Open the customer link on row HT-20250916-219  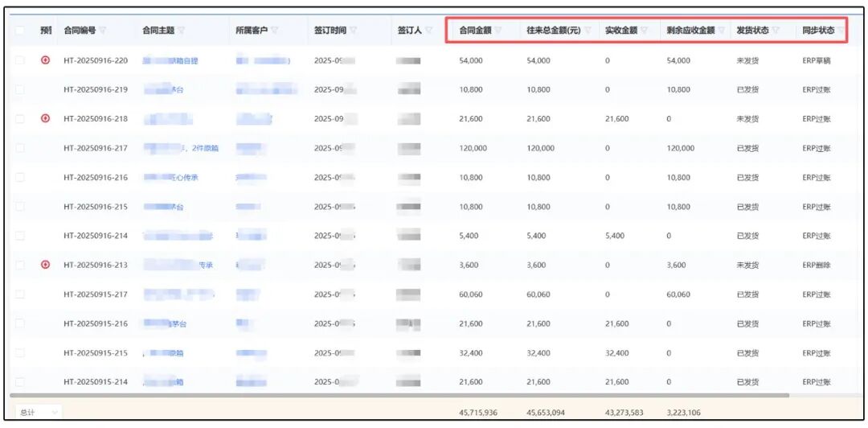[x=267, y=89]
